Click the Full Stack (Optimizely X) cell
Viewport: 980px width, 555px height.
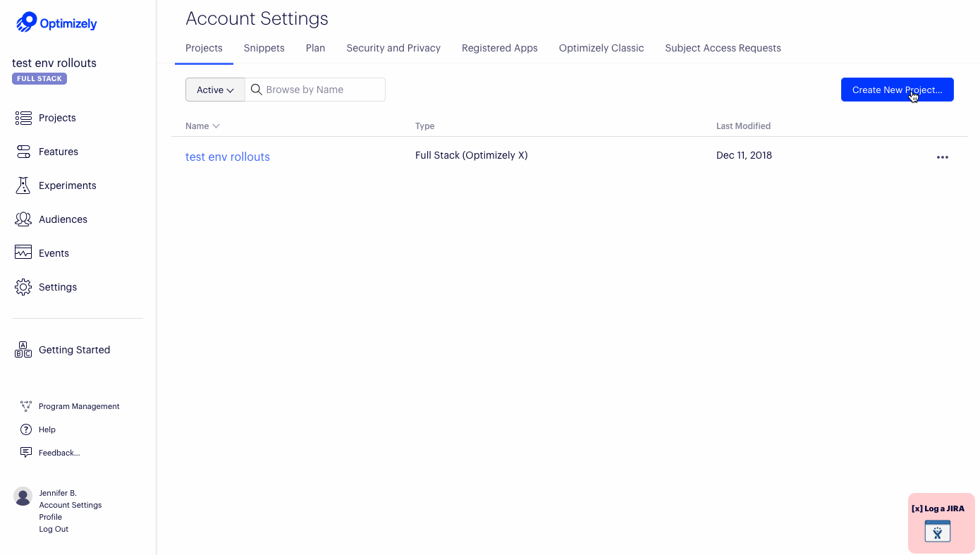tap(472, 155)
